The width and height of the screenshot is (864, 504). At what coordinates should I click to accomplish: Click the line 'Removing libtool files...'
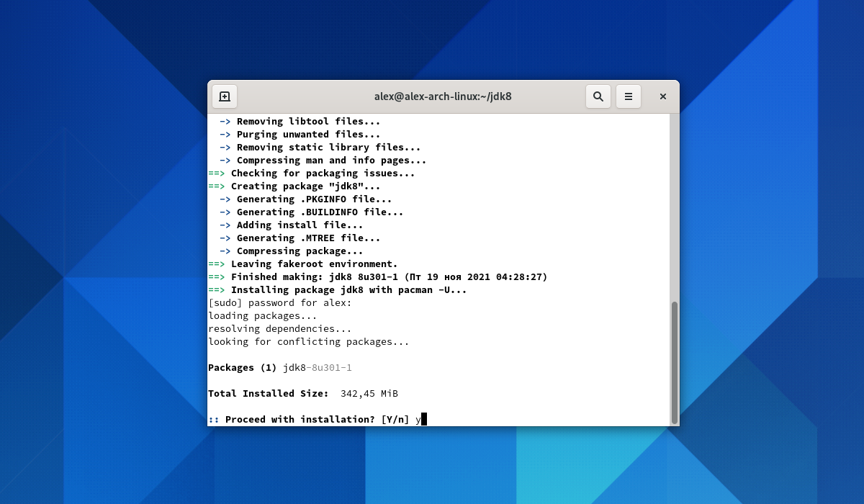300,122
